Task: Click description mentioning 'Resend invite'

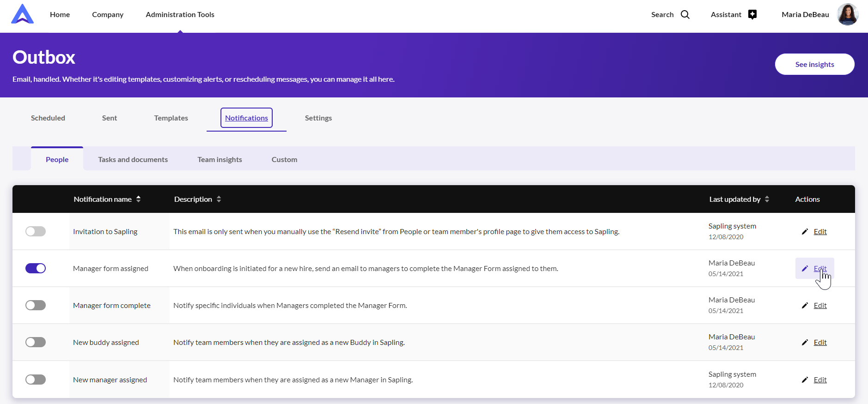Action: tap(397, 232)
